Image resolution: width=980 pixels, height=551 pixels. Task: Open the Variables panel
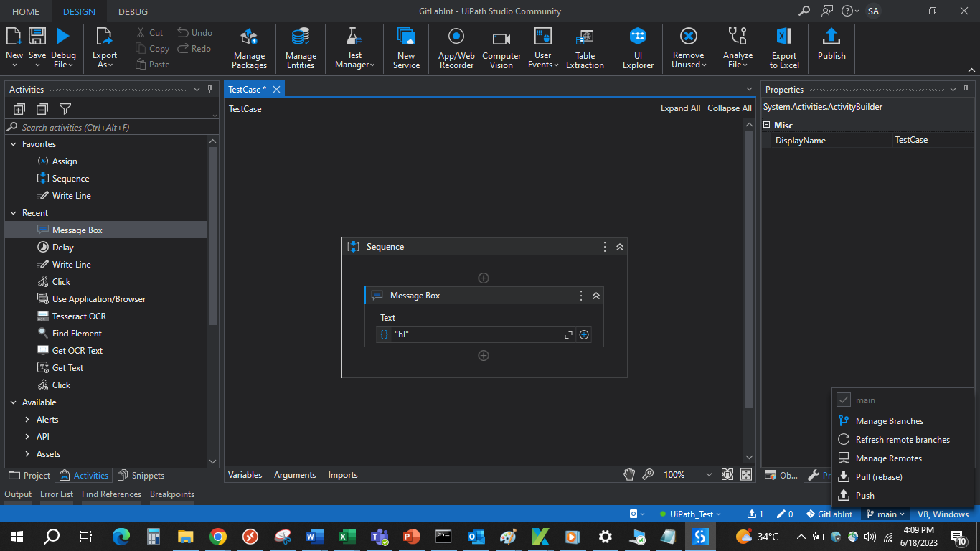point(245,475)
